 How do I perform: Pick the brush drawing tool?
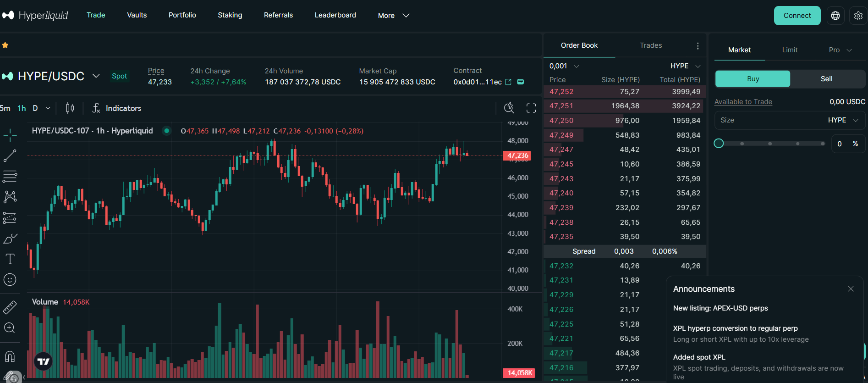[x=10, y=239]
